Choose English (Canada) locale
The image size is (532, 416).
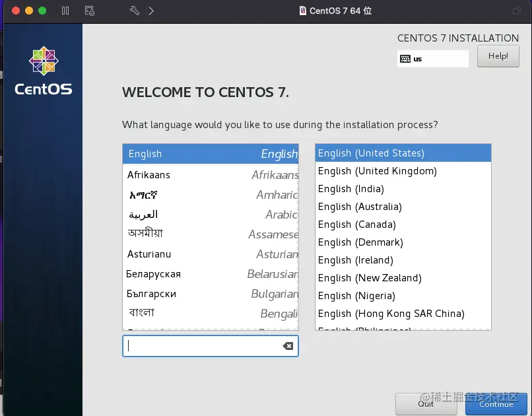[403, 225]
